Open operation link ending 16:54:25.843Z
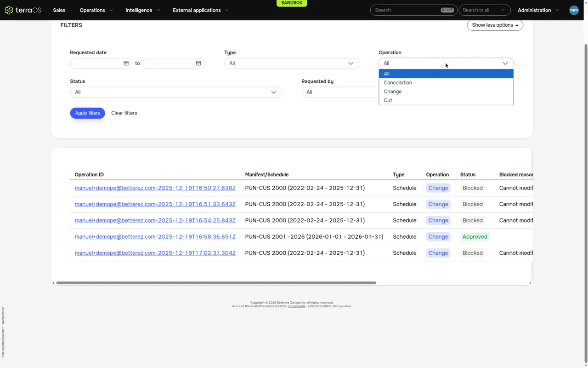Image resolution: width=588 pixels, height=368 pixels. 155,220
